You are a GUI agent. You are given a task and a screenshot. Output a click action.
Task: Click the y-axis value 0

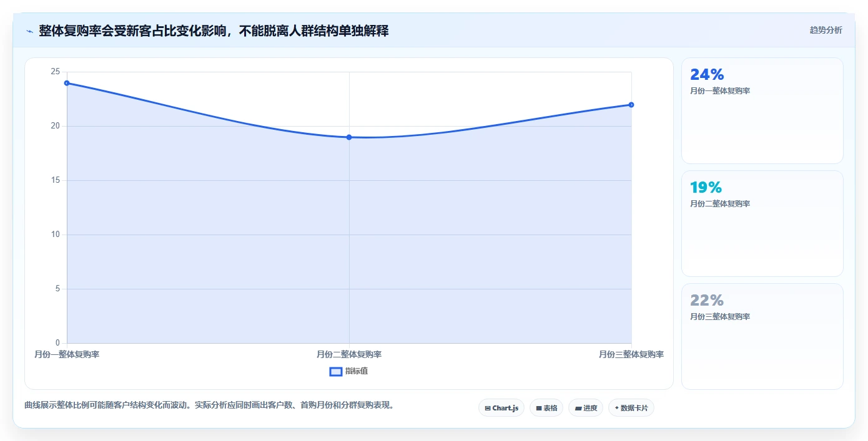[x=58, y=343]
